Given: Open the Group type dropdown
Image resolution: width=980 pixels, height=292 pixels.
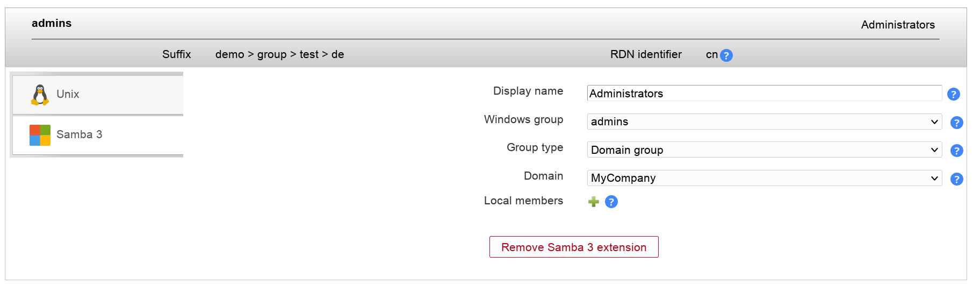Looking at the screenshot, I should tap(764, 150).
